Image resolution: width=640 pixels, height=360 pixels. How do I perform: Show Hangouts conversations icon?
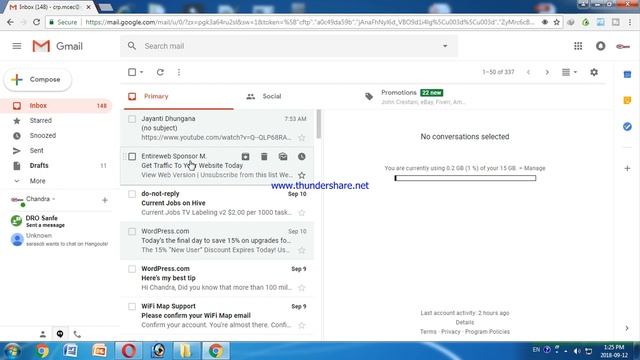tap(60, 334)
